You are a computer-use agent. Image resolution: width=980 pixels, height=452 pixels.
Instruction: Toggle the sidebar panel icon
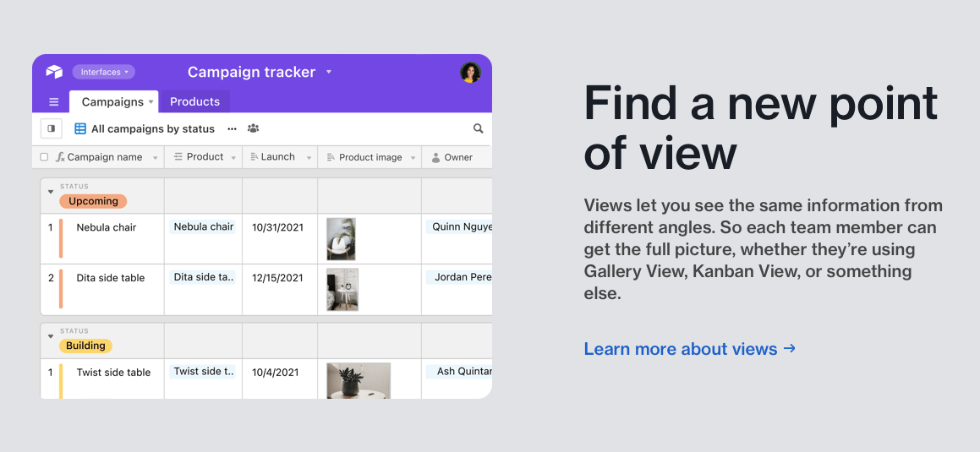[x=52, y=128]
